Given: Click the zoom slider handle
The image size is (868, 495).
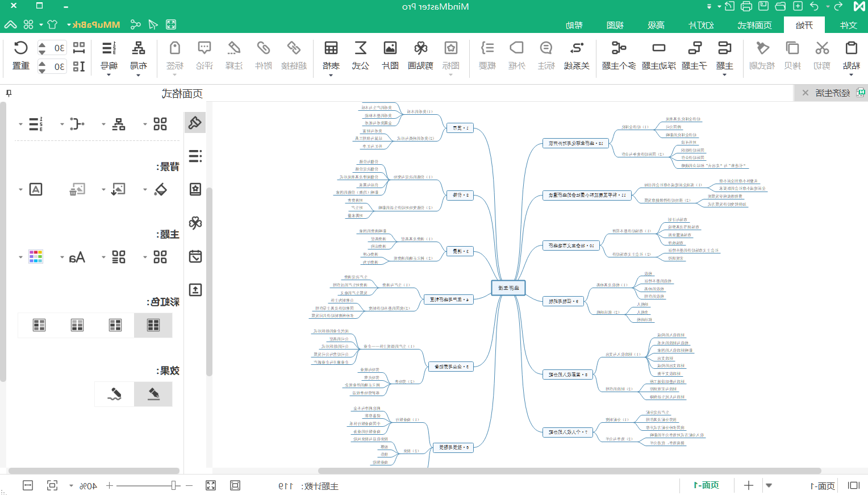Looking at the screenshot, I should pos(173,485).
